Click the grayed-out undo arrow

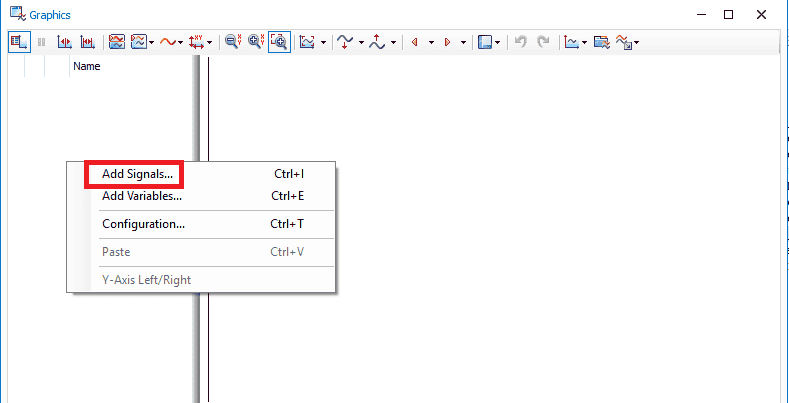pos(520,42)
